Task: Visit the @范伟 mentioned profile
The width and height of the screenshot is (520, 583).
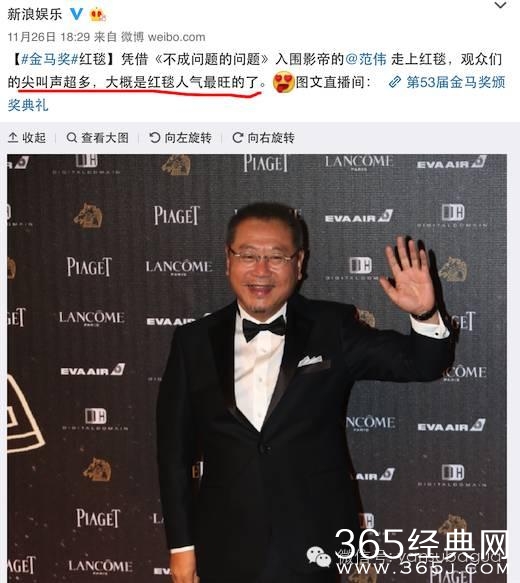Action: (366, 59)
